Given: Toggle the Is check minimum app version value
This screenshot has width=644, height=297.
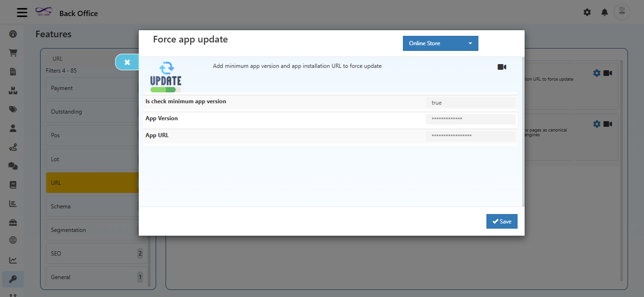Looking at the screenshot, I should click(470, 102).
